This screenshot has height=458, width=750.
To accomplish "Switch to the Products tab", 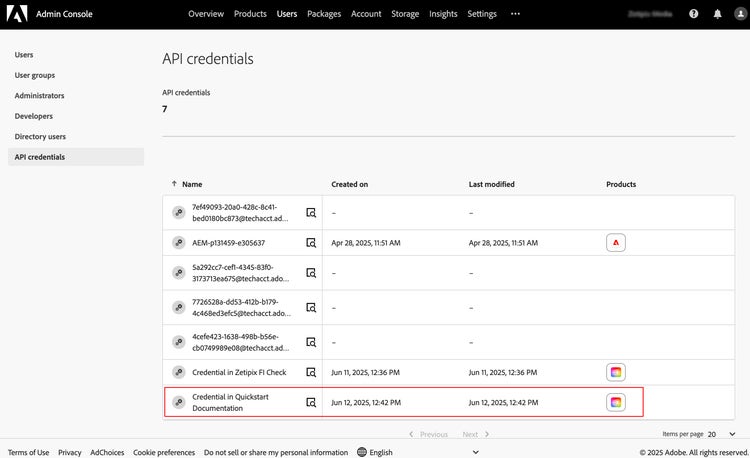I will point(250,14).
